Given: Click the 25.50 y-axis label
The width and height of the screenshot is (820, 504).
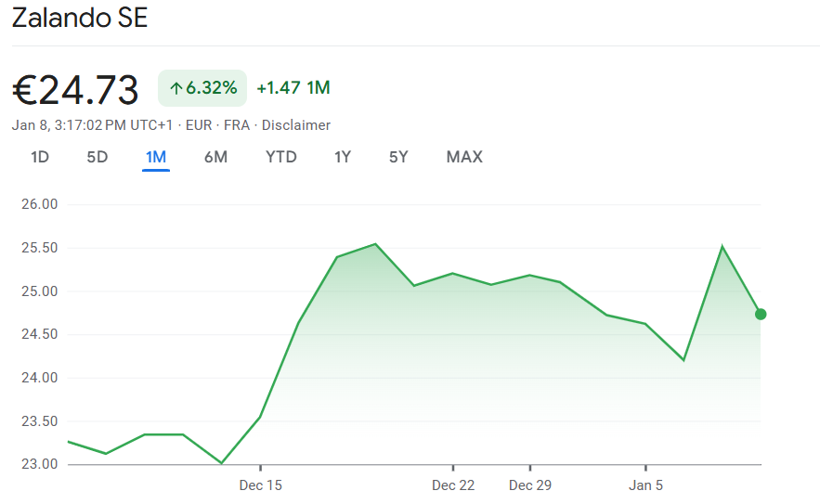Looking at the screenshot, I should coord(39,248).
